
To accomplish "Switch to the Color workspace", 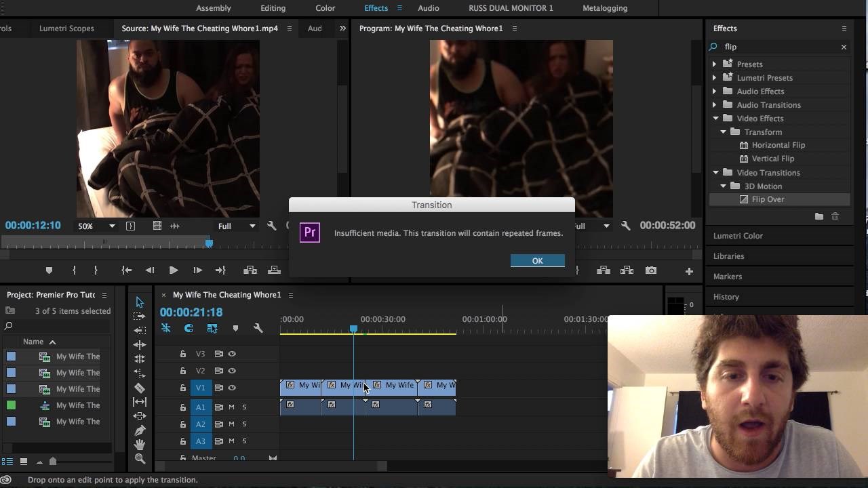I will pyautogui.click(x=325, y=8).
